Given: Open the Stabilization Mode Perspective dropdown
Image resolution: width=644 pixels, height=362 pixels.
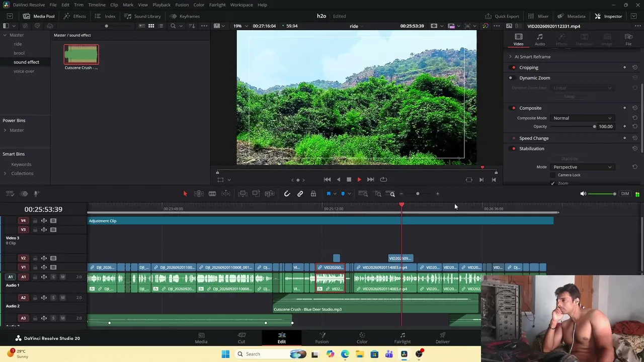Looking at the screenshot, I should point(582,167).
